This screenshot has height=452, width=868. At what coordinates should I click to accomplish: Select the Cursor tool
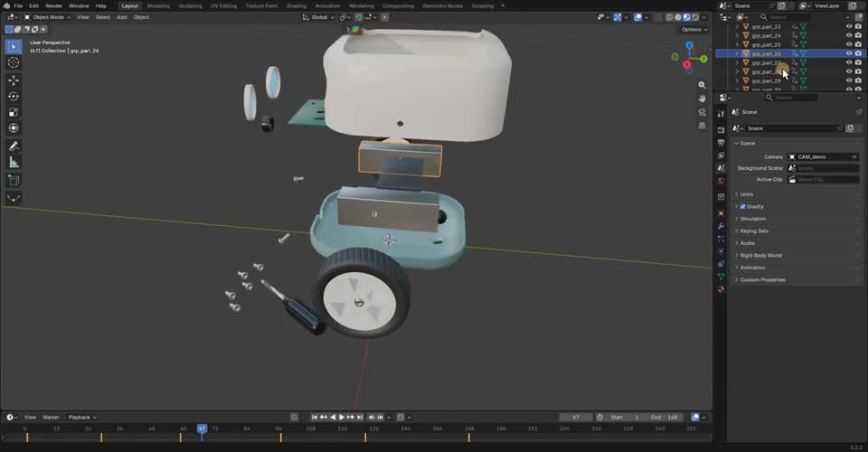(14, 62)
